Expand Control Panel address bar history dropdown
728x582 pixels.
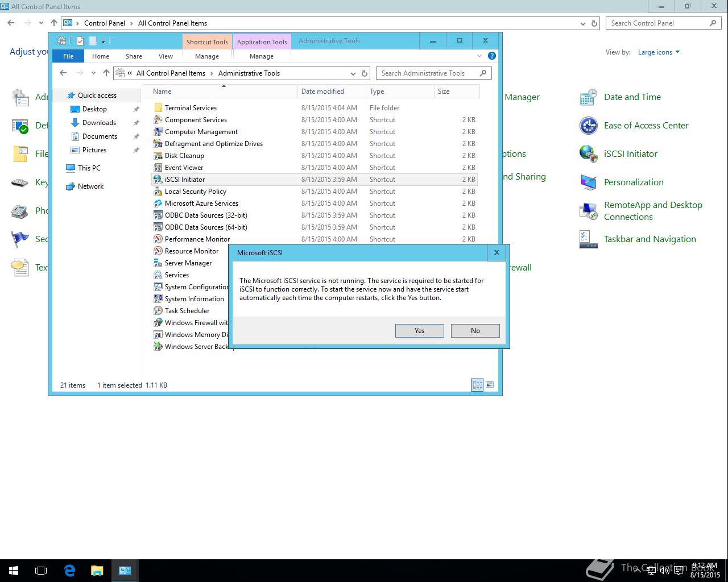point(583,23)
